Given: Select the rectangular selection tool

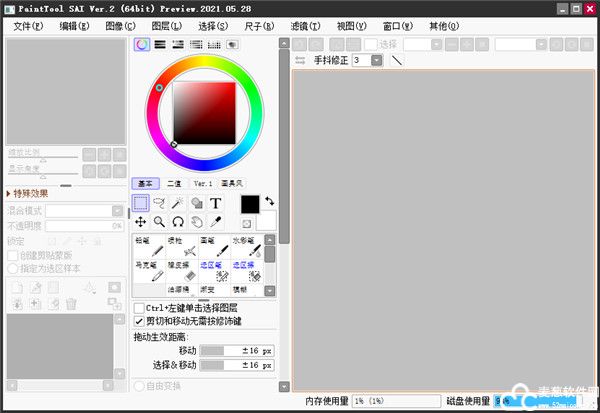Looking at the screenshot, I should tap(141, 203).
